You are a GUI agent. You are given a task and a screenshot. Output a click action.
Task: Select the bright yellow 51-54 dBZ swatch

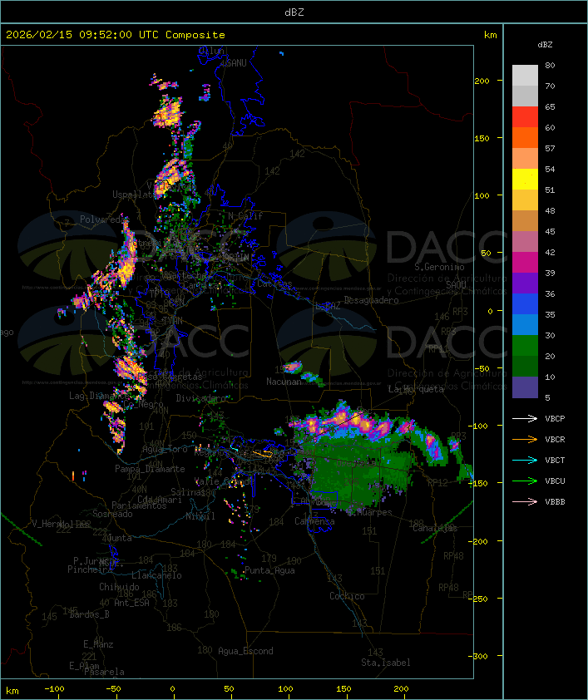(525, 180)
